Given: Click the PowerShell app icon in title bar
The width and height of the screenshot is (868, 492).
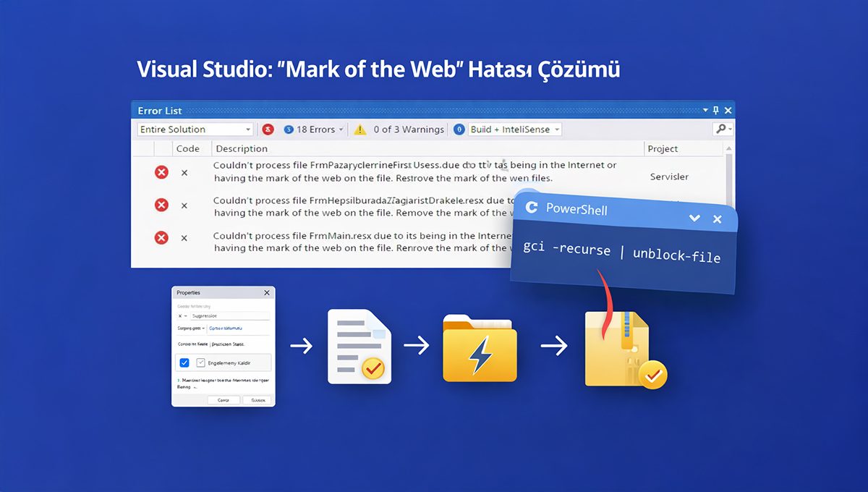Looking at the screenshot, I should 532,208.
